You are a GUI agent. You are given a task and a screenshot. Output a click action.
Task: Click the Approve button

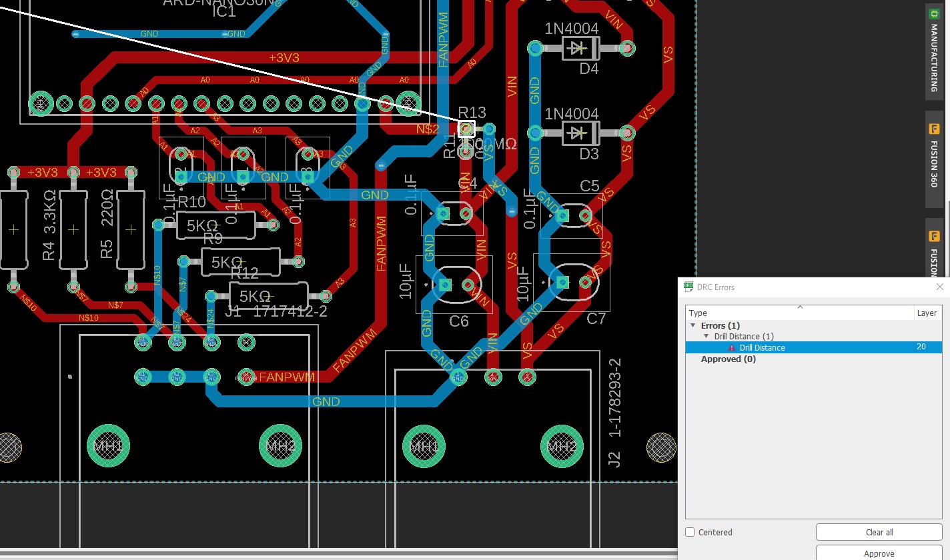pos(879,553)
